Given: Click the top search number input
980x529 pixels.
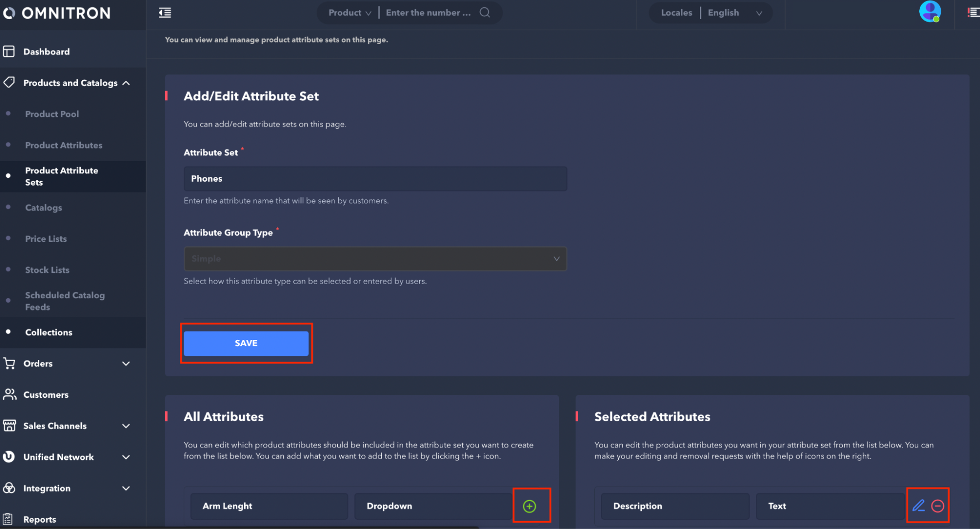Looking at the screenshot, I should [x=428, y=13].
